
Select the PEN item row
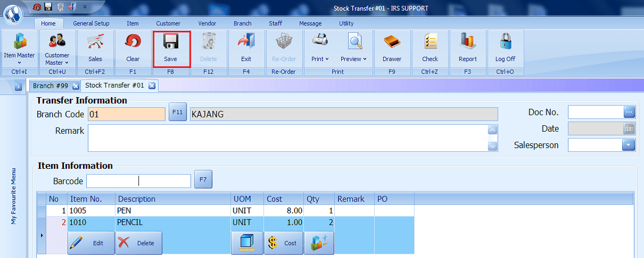click(225, 211)
